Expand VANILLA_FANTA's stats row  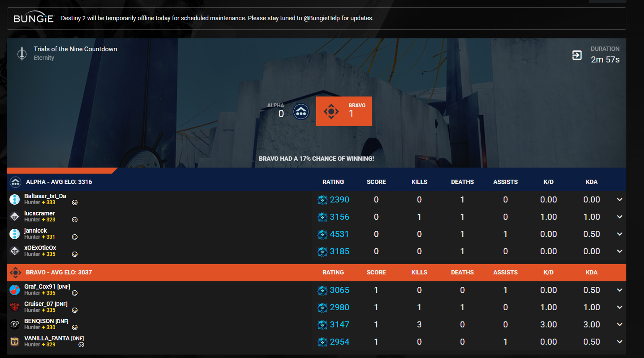619,342
